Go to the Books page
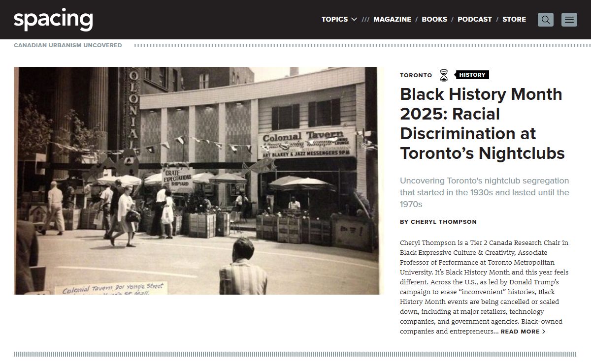 434,19
